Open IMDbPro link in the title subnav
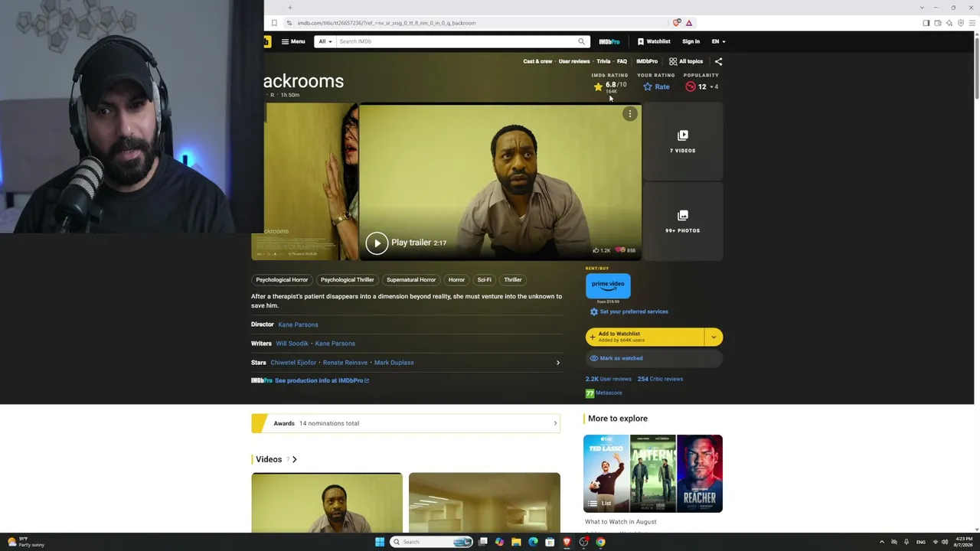Image resolution: width=980 pixels, height=551 pixels. (647, 61)
